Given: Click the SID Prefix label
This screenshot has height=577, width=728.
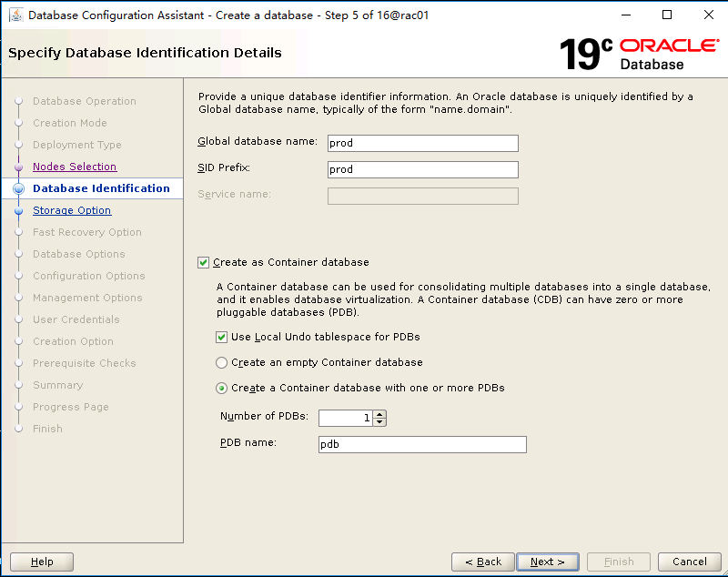Looking at the screenshot, I should pyautogui.click(x=224, y=167).
